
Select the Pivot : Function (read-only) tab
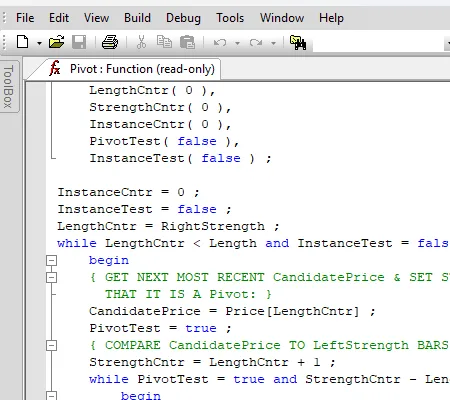coord(133,69)
